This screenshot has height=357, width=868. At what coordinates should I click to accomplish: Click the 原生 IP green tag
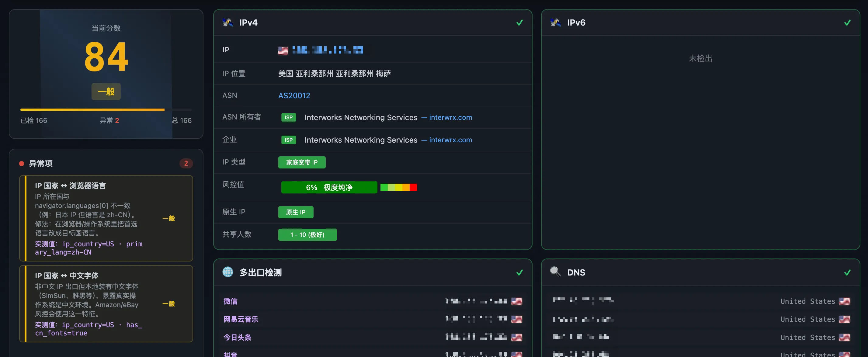296,212
